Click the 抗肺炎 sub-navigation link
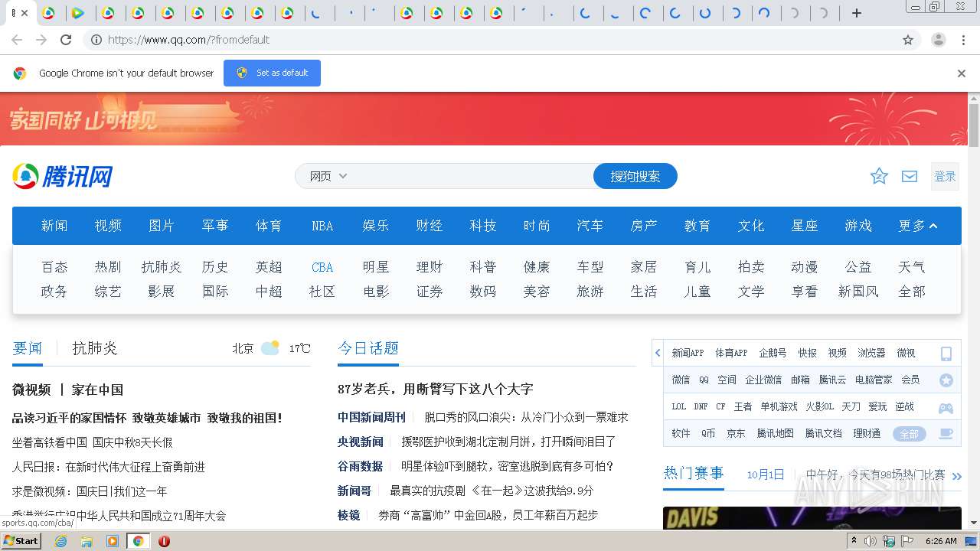This screenshot has height=551, width=980. click(162, 267)
